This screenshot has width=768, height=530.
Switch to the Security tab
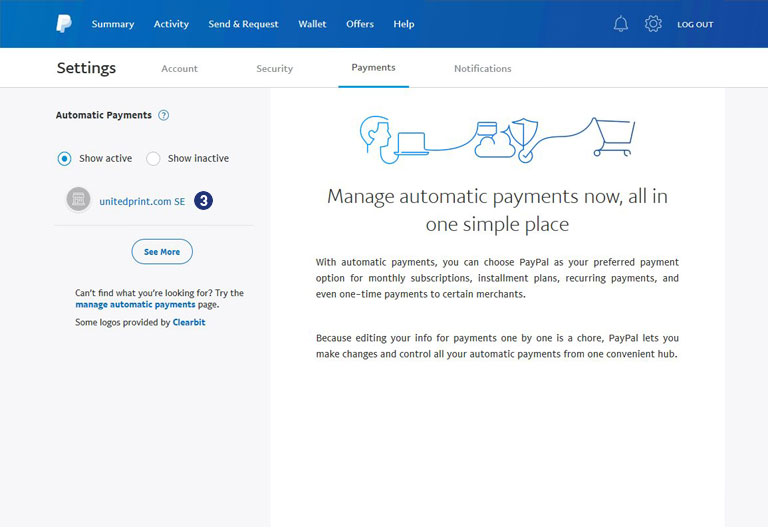[274, 69]
